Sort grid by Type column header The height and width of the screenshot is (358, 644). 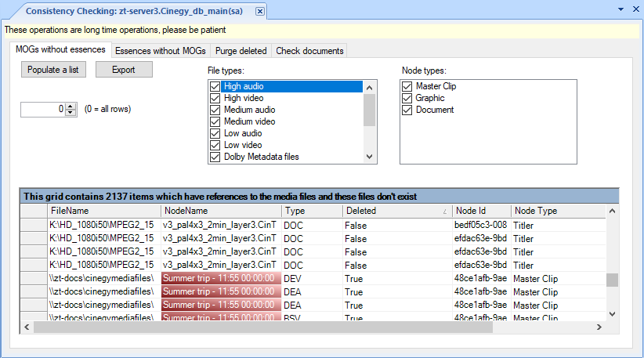pyautogui.click(x=312, y=211)
